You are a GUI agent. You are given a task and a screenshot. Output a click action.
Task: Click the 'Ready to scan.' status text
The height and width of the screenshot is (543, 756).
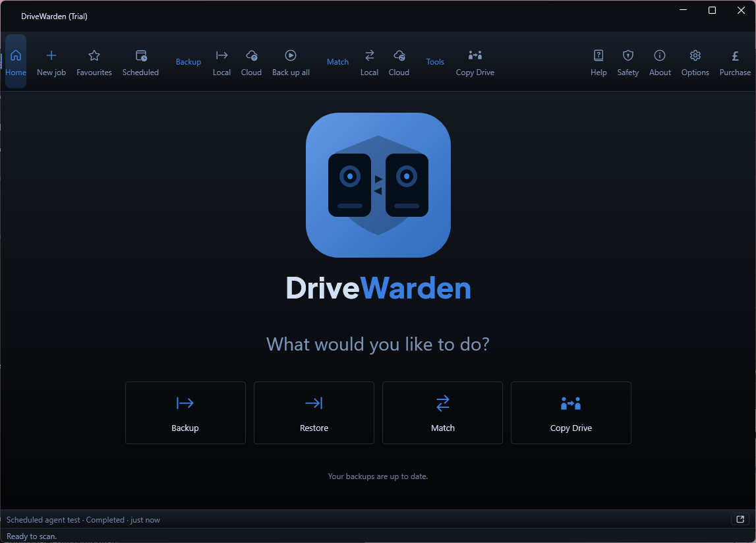click(32, 536)
